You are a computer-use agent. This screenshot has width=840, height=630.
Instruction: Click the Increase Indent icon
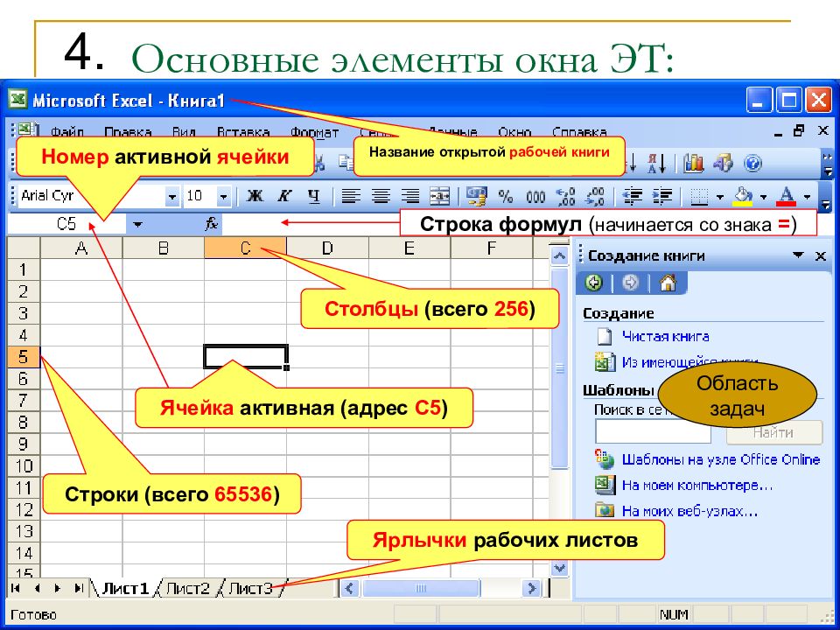[x=662, y=197]
